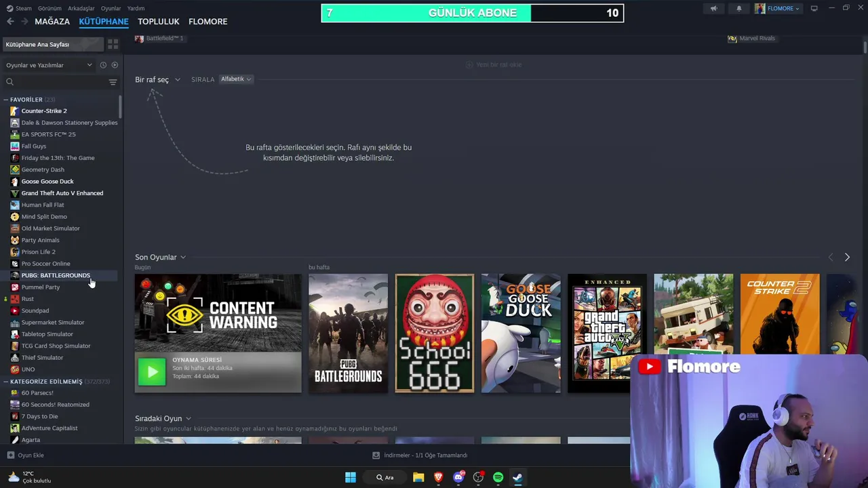
Task: Open School 666 cover card
Action: (435, 333)
